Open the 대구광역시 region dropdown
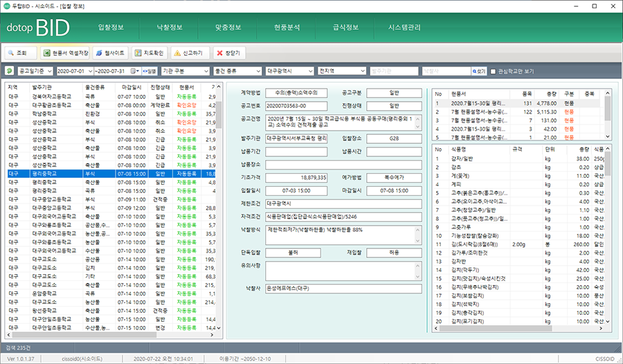Viewport: 623px width, 364px height. tap(289, 71)
